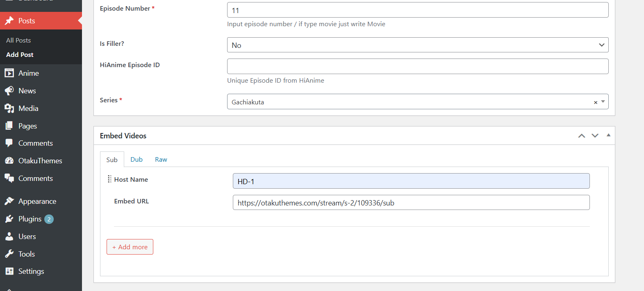Click the Anime menu icon in sidebar
Viewport: 644px width, 291px height.
(x=9, y=73)
